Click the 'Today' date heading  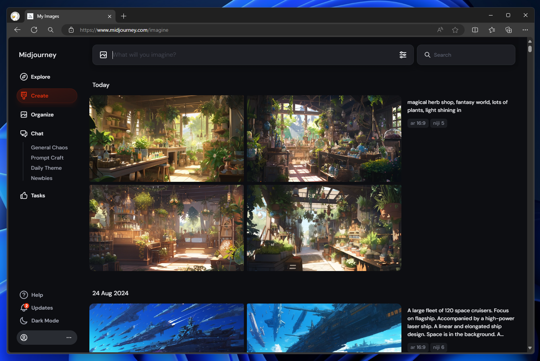[101, 85]
